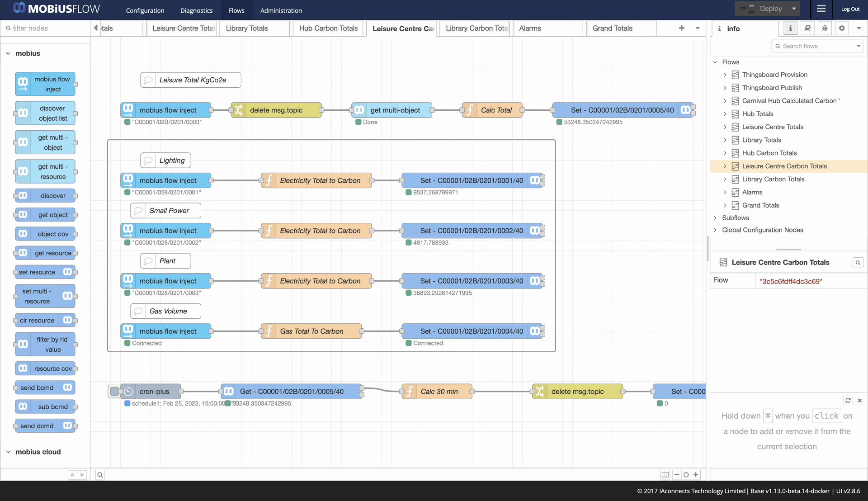Open the hamburger main menu

(x=821, y=9)
